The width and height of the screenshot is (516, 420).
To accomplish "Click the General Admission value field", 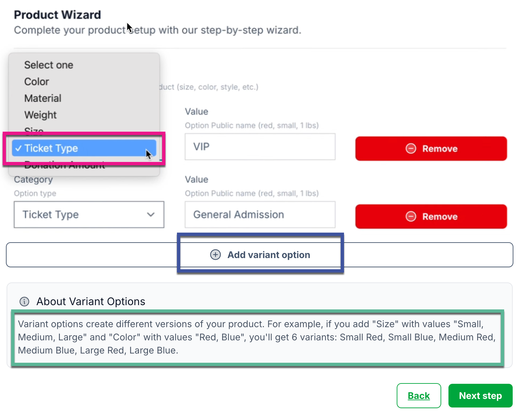I will (x=260, y=215).
